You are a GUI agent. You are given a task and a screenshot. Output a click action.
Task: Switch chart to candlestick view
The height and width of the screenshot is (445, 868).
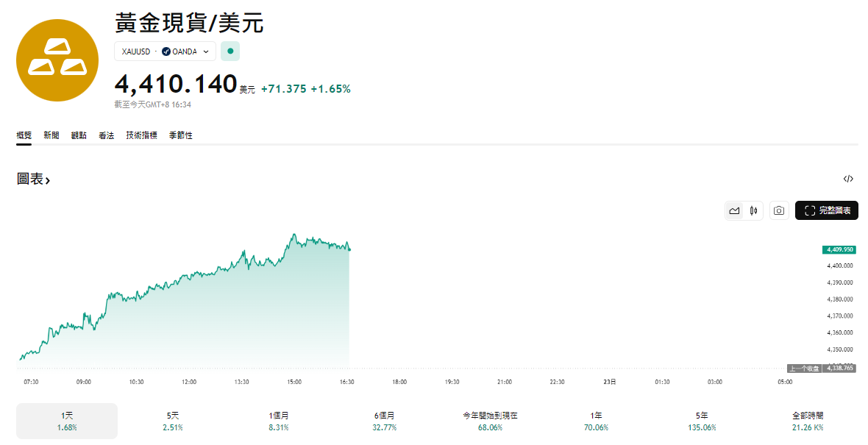(x=753, y=210)
